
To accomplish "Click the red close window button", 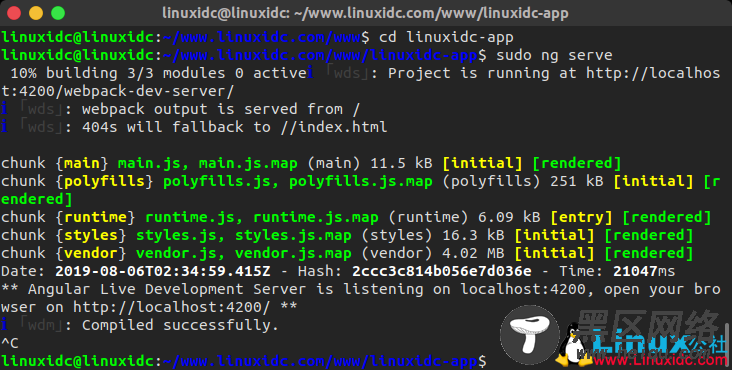I will pyautogui.click(x=14, y=13).
